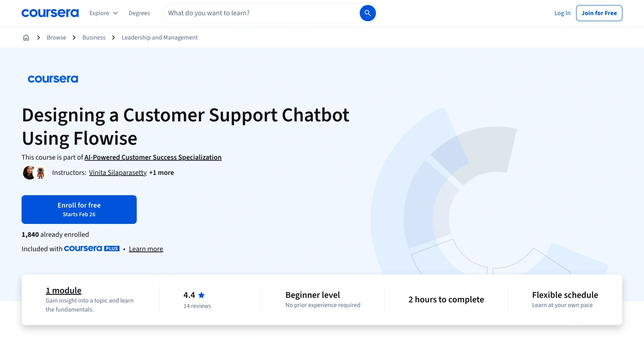Click inside the learning search field
The height and width of the screenshot is (339, 644).
coord(252,13)
